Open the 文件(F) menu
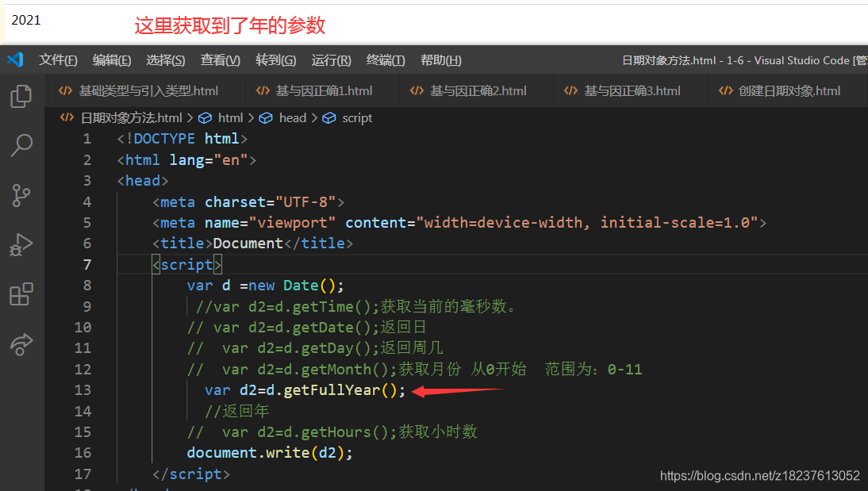This screenshot has width=868, height=491. coord(58,59)
